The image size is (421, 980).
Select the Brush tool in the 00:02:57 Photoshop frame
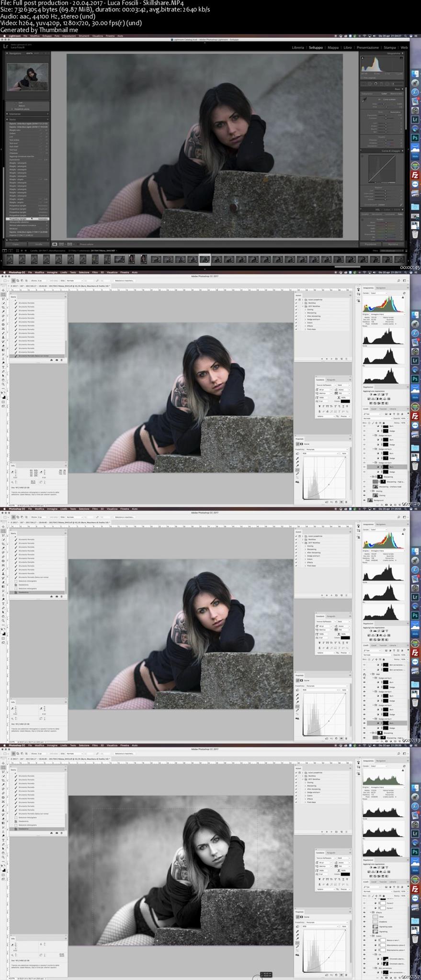click(3, 806)
